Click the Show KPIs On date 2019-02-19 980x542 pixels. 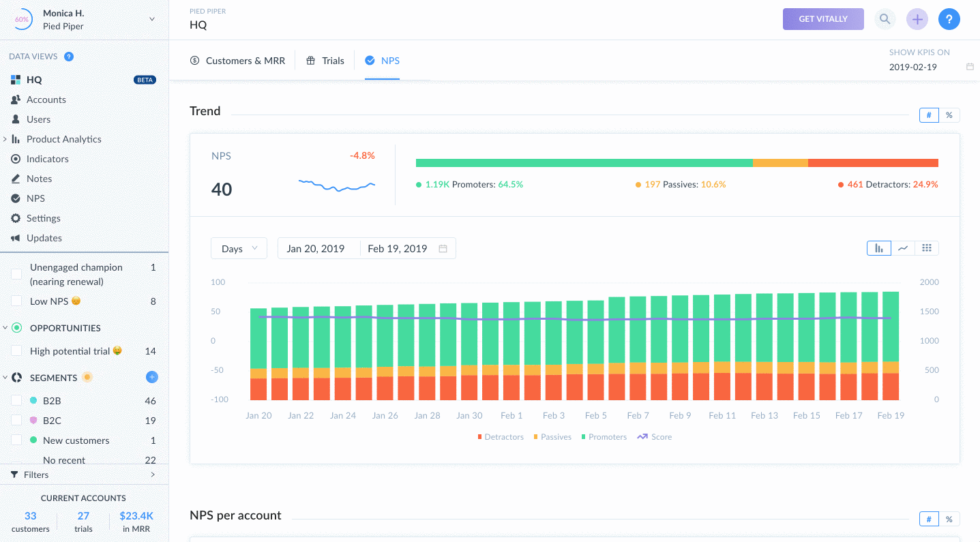pyautogui.click(x=913, y=67)
